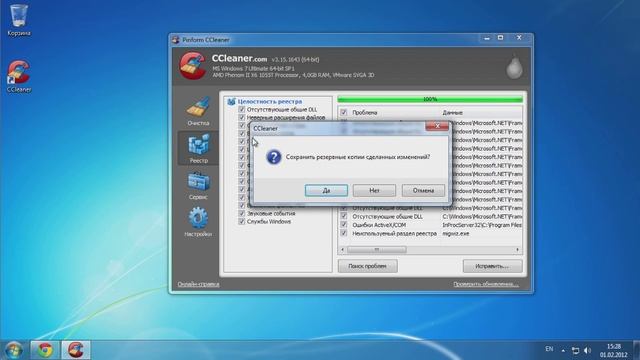
Task: Close the Piriform CCleaner window
Action: 519,38
